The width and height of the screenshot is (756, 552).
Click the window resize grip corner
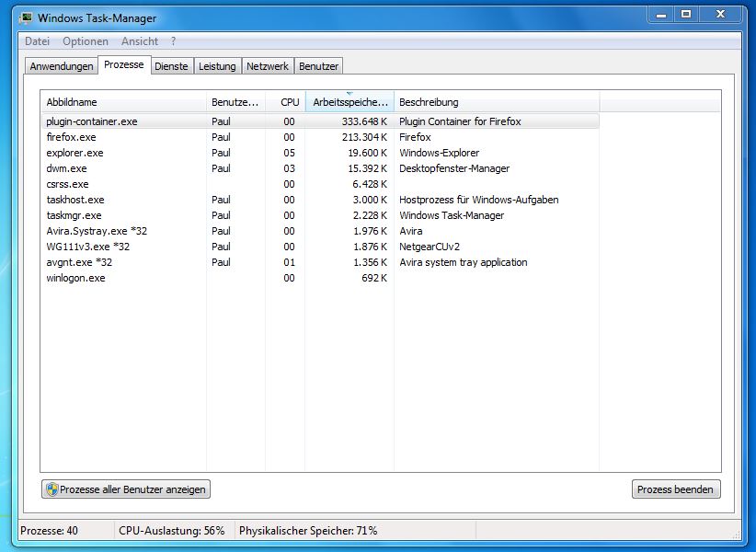pyautogui.click(x=737, y=535)
